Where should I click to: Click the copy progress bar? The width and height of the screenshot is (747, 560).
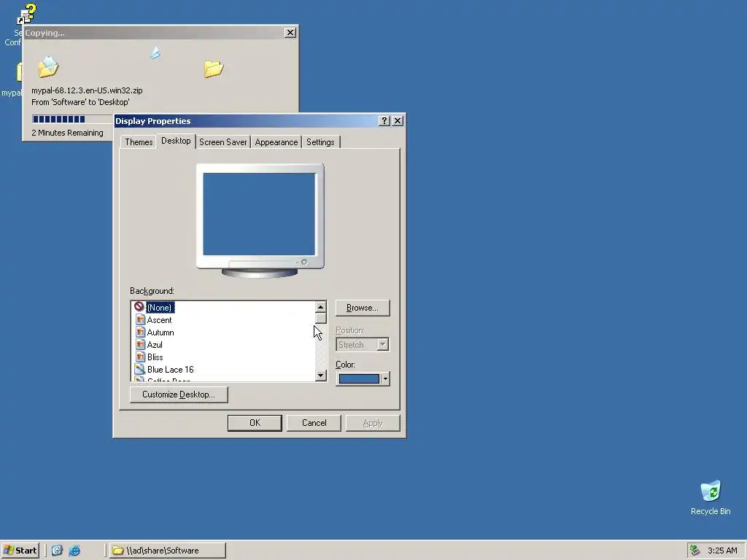point(72,119)
